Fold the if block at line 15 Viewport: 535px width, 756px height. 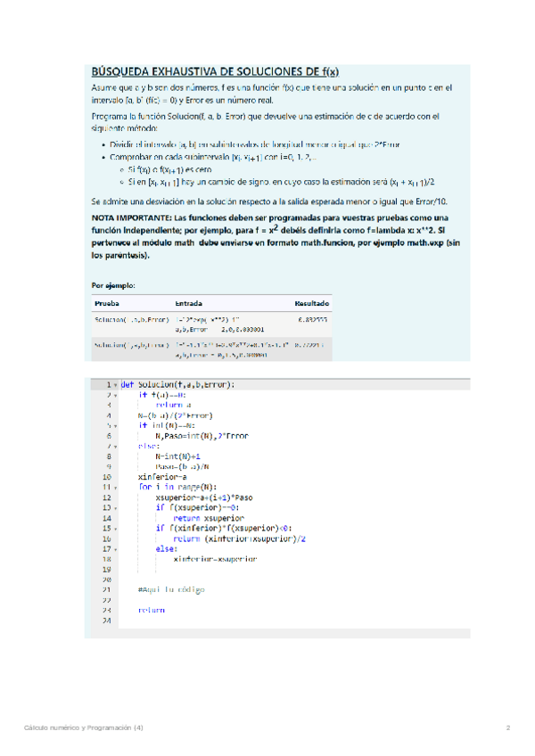[x=115, y=528]
